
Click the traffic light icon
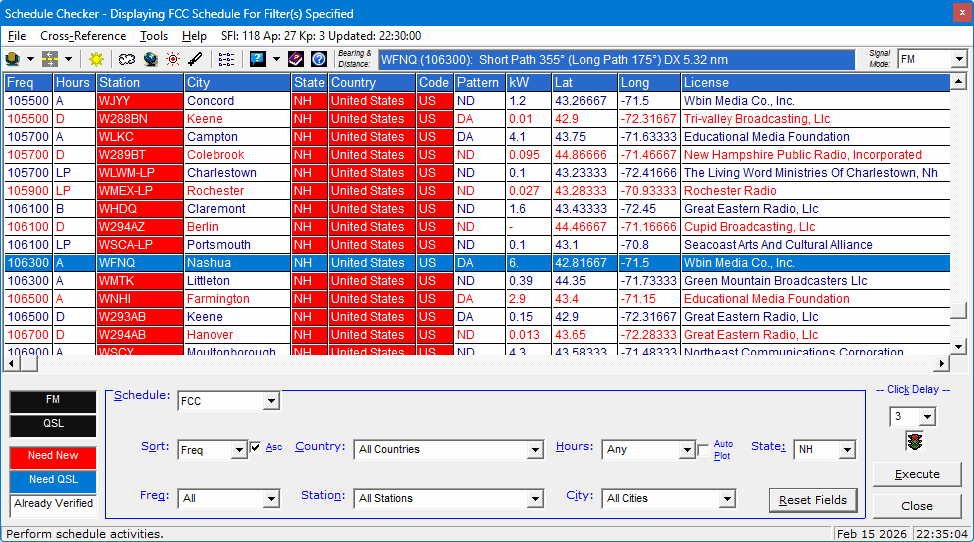(913, 441)
